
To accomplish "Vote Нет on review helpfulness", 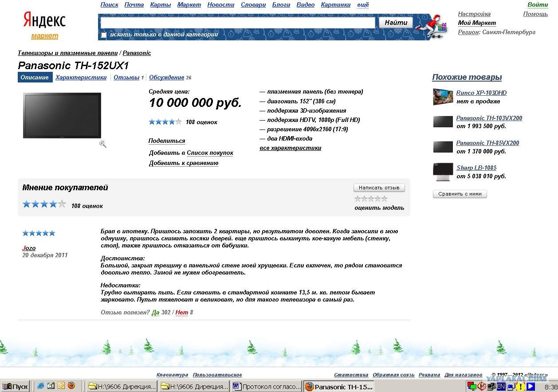I will pyautogui.click(x=182, y=312).
